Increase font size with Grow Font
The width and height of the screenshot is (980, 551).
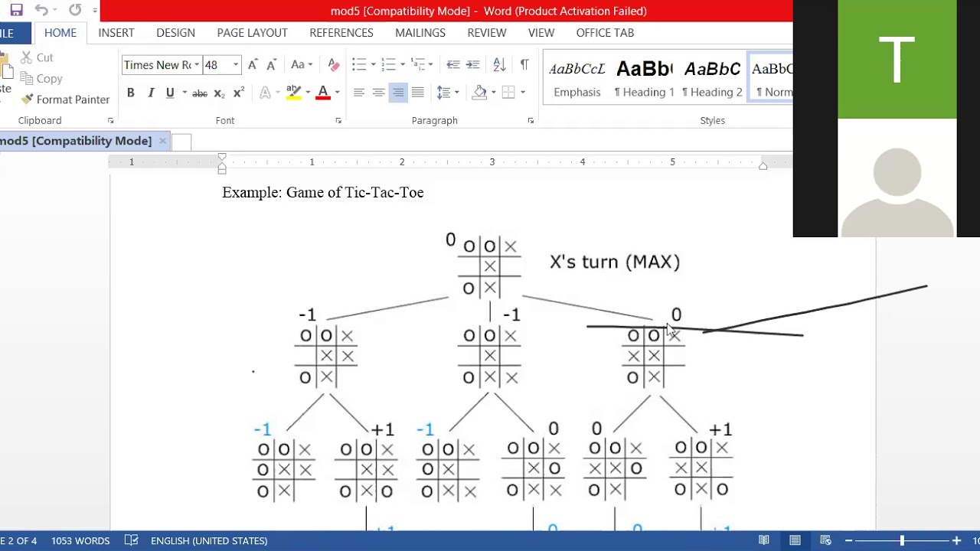(x=253, y=65)
